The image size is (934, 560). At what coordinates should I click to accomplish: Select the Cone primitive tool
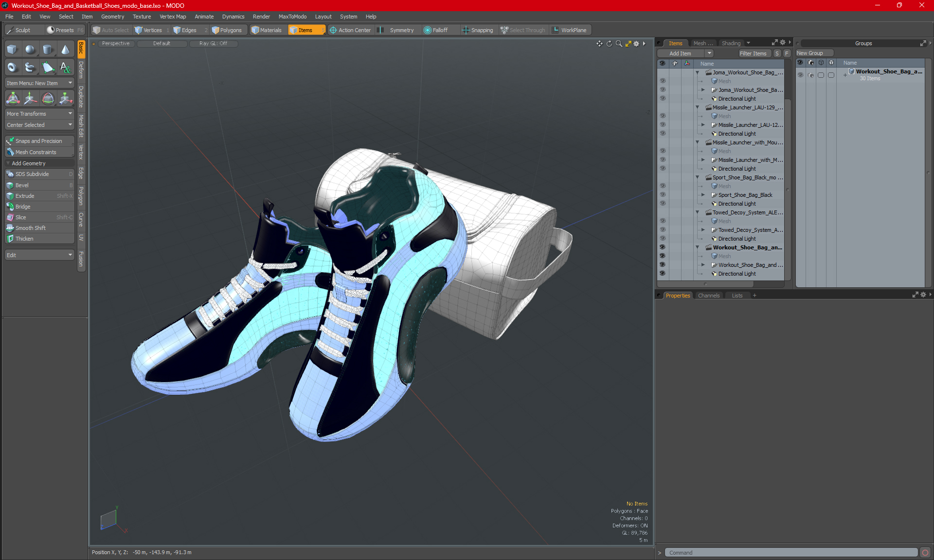65,49
